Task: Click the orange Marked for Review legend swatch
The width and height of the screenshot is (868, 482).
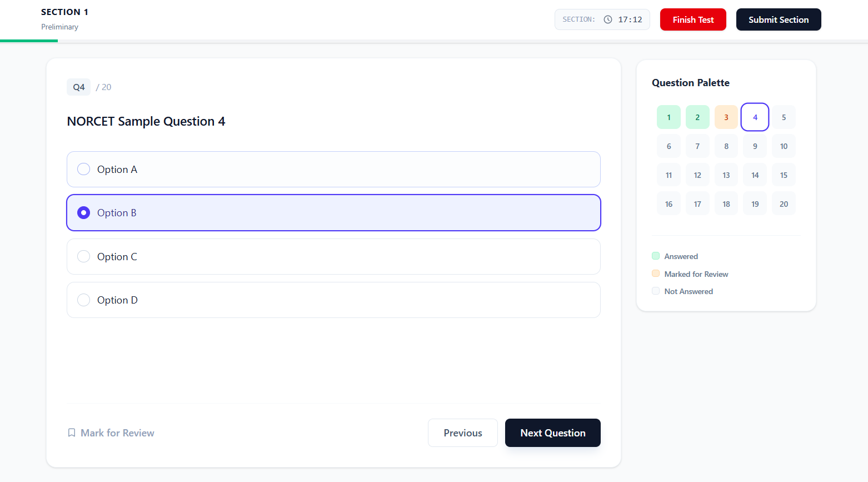Action: click(x=656, y=273)
